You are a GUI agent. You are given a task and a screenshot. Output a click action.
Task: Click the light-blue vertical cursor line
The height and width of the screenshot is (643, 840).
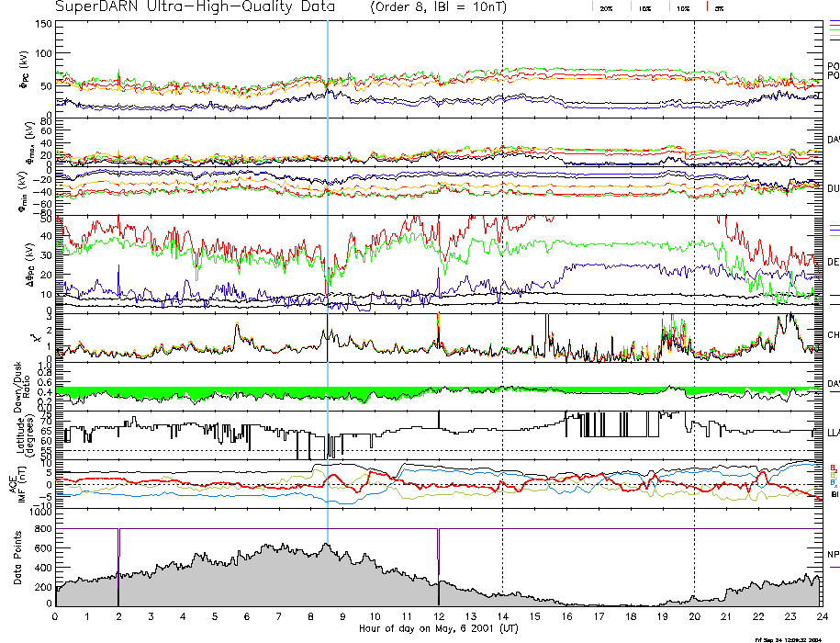[328, 276]
